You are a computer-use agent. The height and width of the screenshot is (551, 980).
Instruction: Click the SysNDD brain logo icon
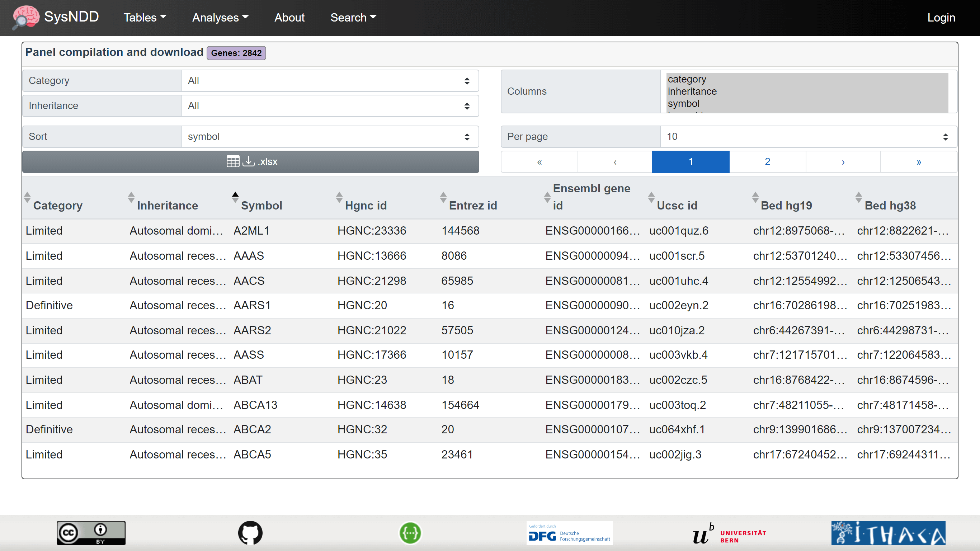pyautogui.click(x=25, y=17)
